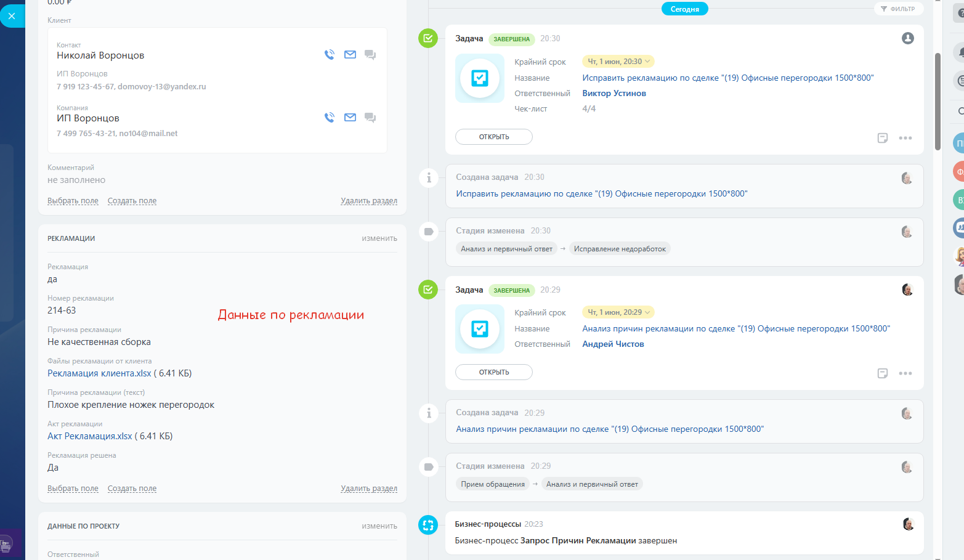The image size is (964, 560).
Task: Send email to company ИП Воронцов
Action: click(x=350, y=118)
